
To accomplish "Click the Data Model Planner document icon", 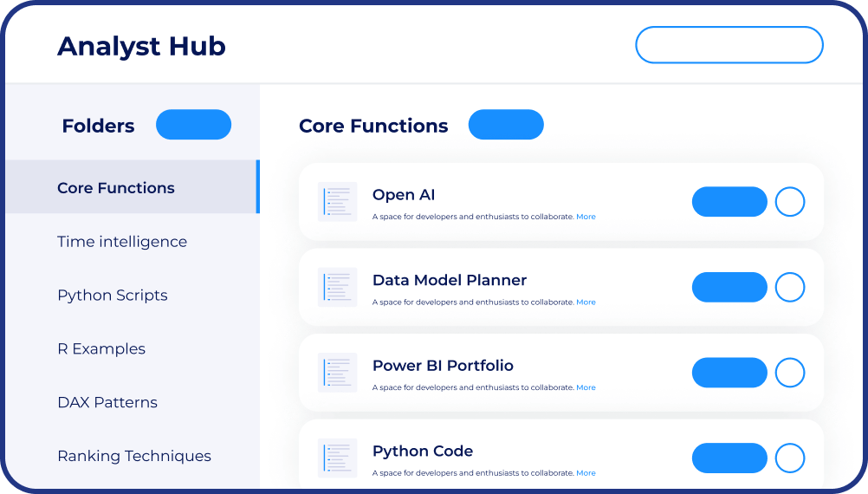I will (x=337, y=287).
